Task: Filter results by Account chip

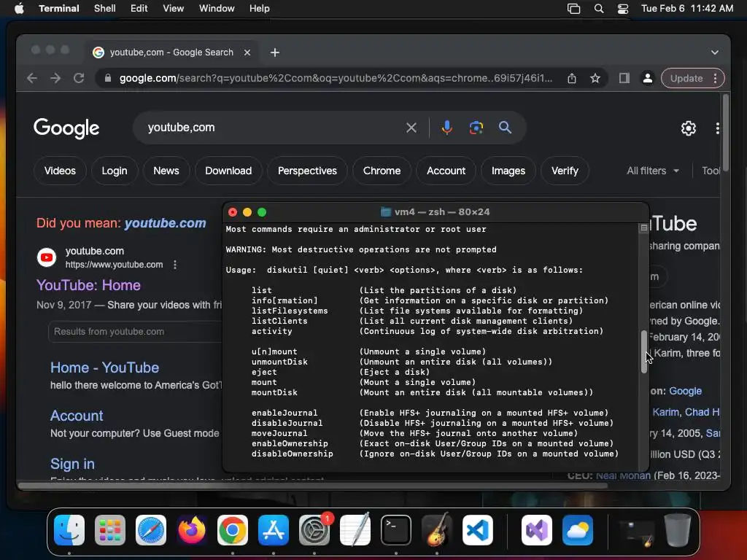Action: 446,171
